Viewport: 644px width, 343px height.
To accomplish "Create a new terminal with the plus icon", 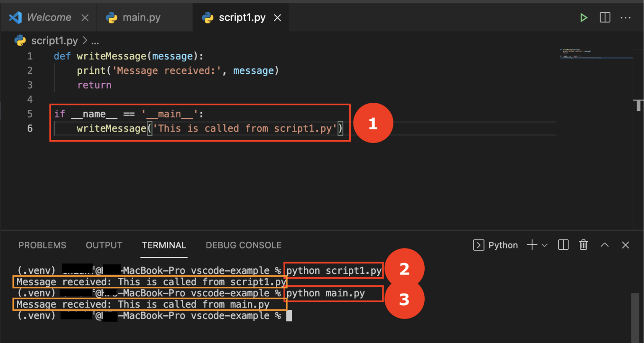I will point(531,245).
